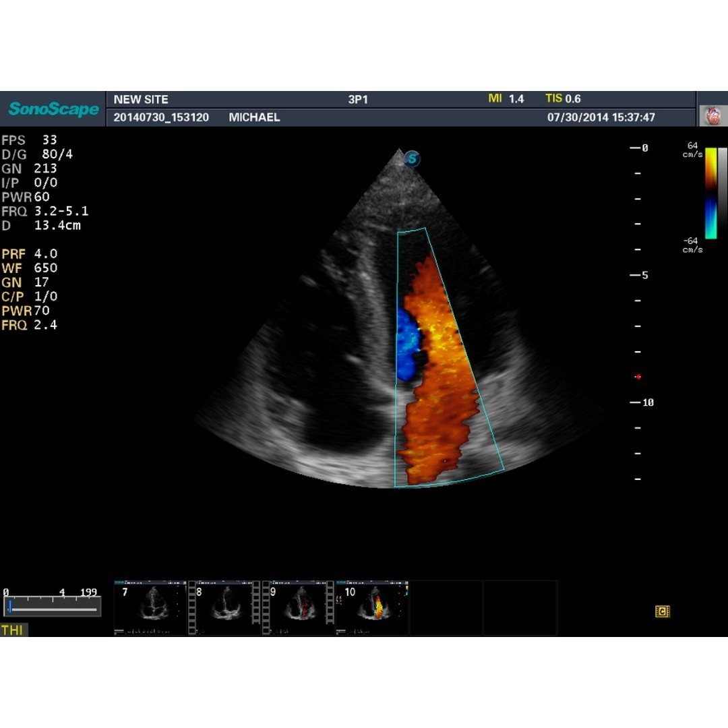The width and height of the screenshot is (728, 728).
Task: Click the color velocity scale bar
Action: tap(710, 193)
